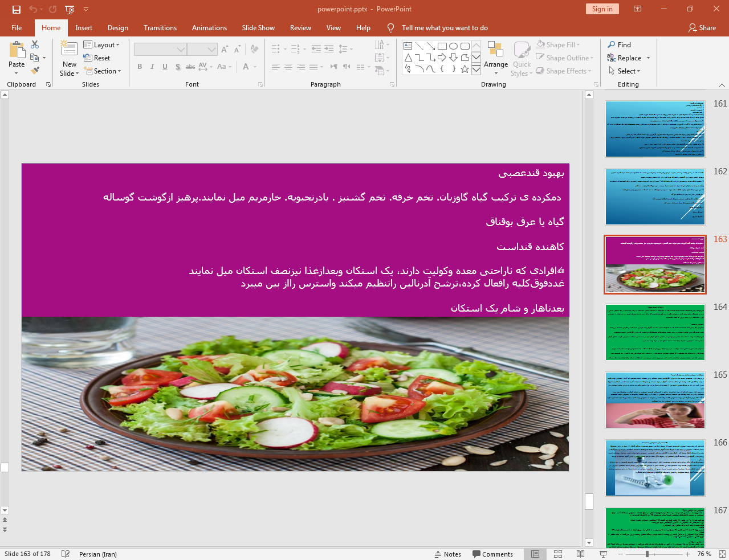Click the New Slide icon
Screen dimensions: 729x560
coord(69,49)
